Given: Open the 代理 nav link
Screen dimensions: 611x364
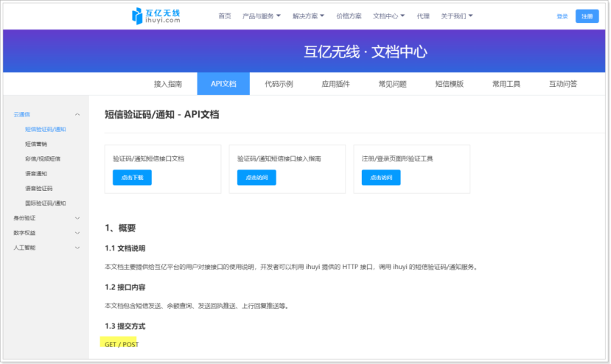Looking at the screenshot, I should point(423,16).
